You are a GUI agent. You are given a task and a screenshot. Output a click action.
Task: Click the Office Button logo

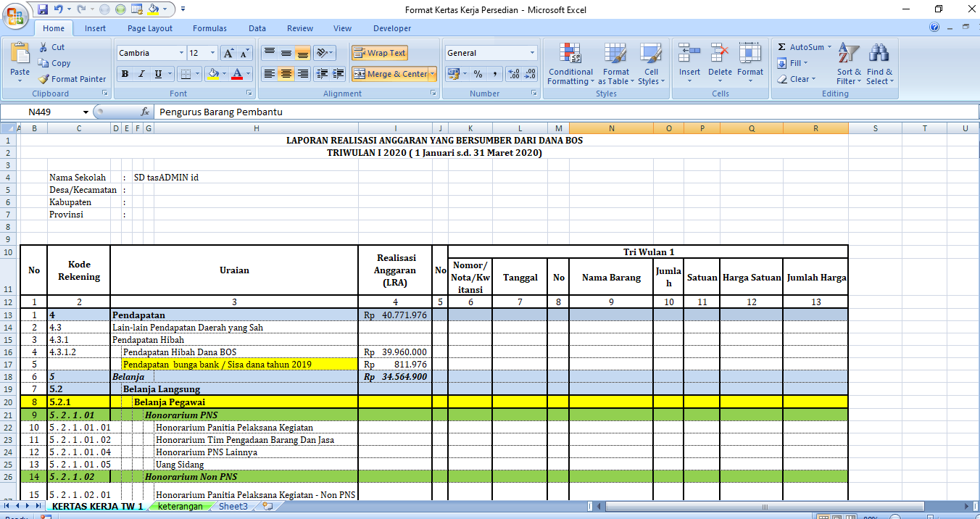pyautogui.click(x=16, y=16)
